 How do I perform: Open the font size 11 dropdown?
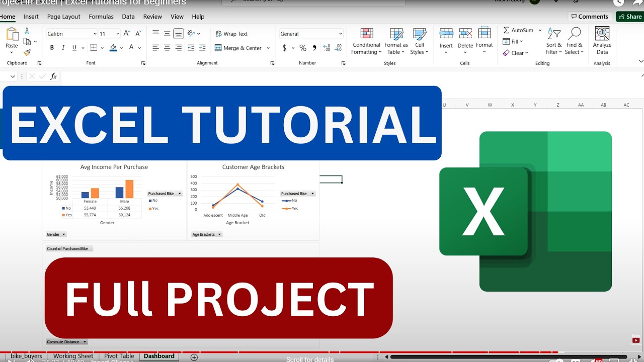tap(117, 34)
